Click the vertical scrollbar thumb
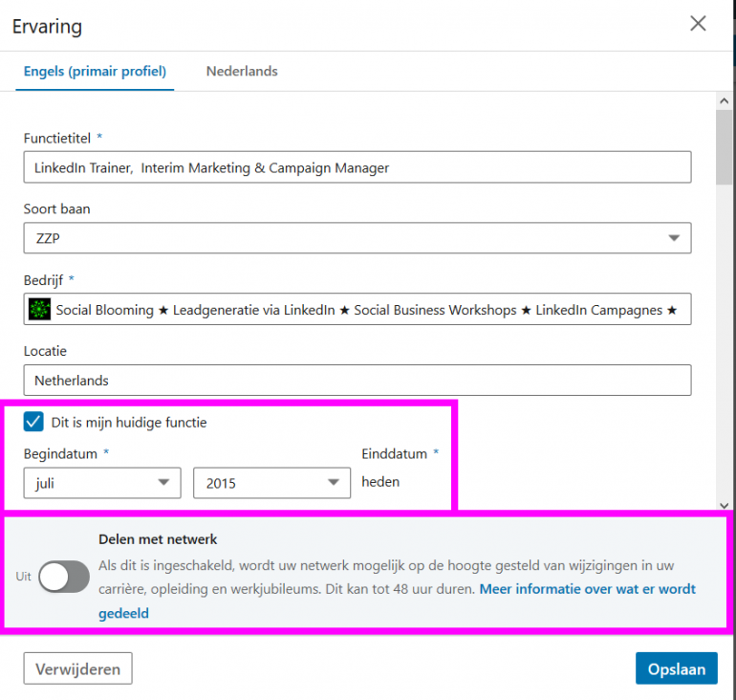 click(x=724, y=147)
